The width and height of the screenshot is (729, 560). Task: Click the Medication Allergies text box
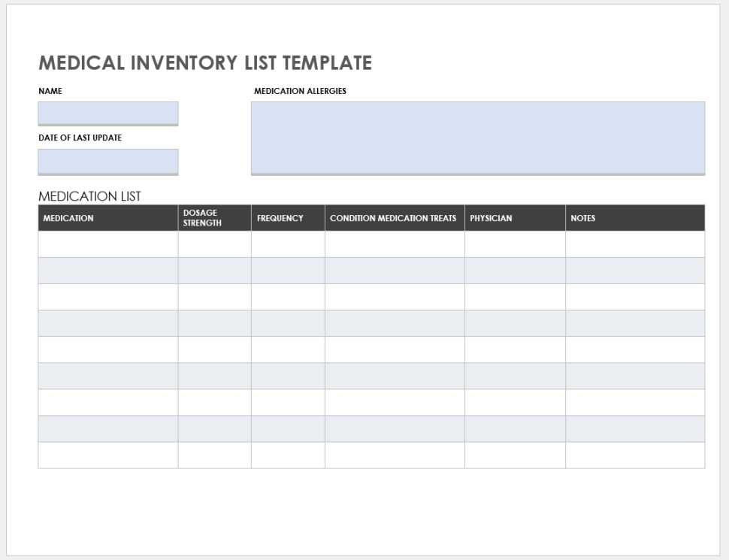478,138
